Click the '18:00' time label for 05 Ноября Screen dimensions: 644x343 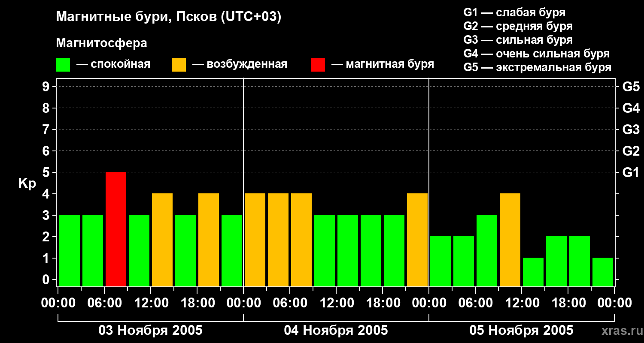click(x=568, y=303)
